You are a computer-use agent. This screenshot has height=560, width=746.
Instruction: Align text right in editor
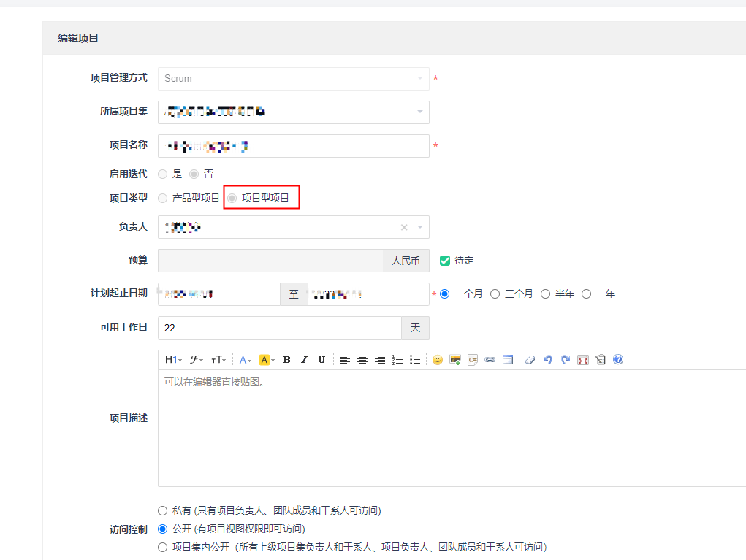point(380,360)
